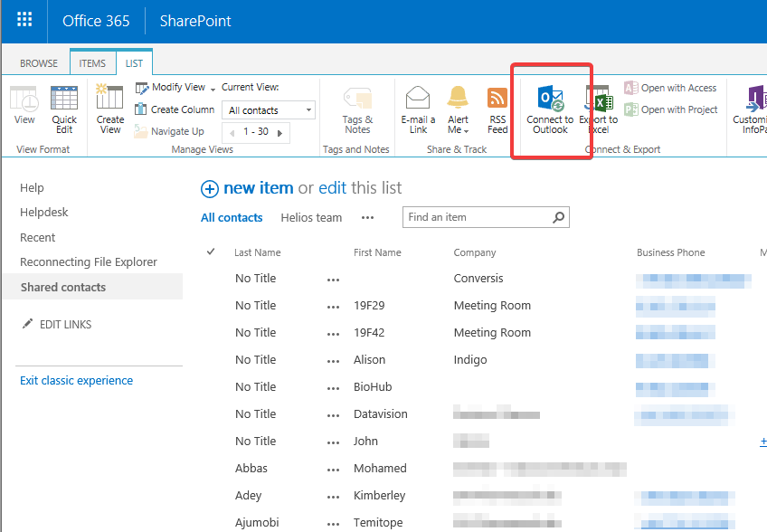Select the Helios team view

coord(311,217)
